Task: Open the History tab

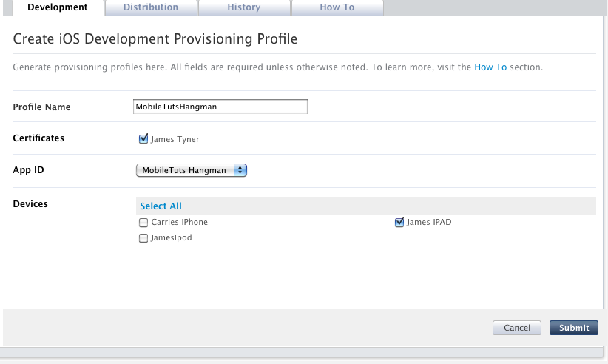Action: point(243,7)
